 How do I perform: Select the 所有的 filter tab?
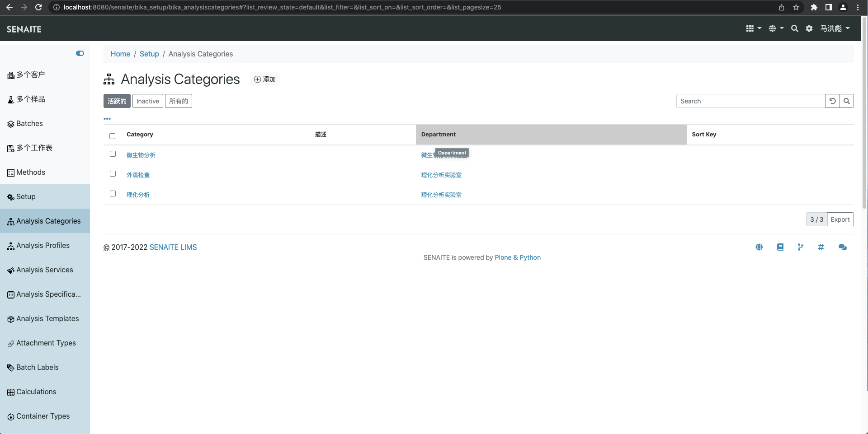point(179,101)
